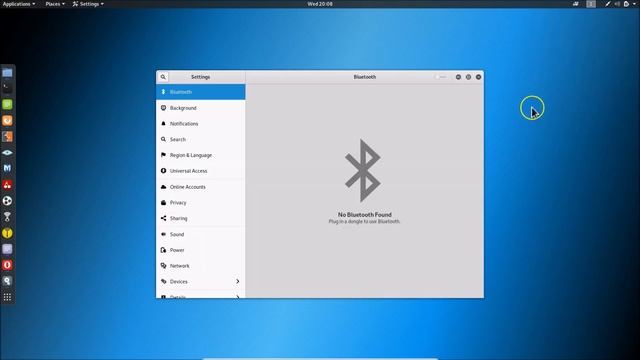Image resolution: width=640 pixels, height=360 pixels.
Task: Click the yellow round dock icon
Action: click(7, 233)
